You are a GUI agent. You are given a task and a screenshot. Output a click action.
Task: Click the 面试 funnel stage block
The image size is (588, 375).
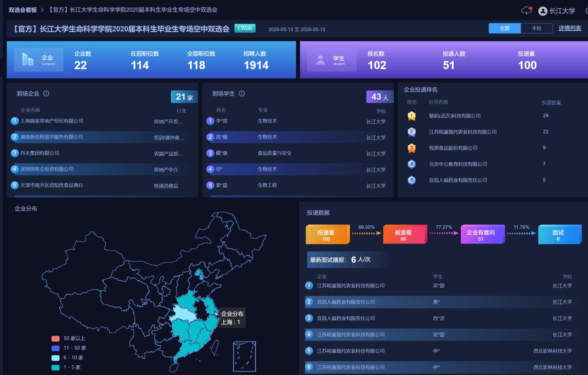(558, 235)
